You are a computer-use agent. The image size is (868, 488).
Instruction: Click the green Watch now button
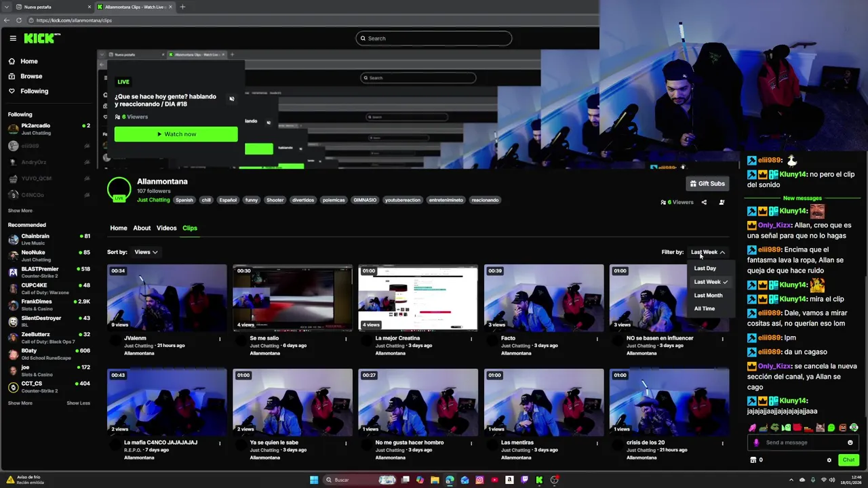pyautogui.click(x=176, y=134)
